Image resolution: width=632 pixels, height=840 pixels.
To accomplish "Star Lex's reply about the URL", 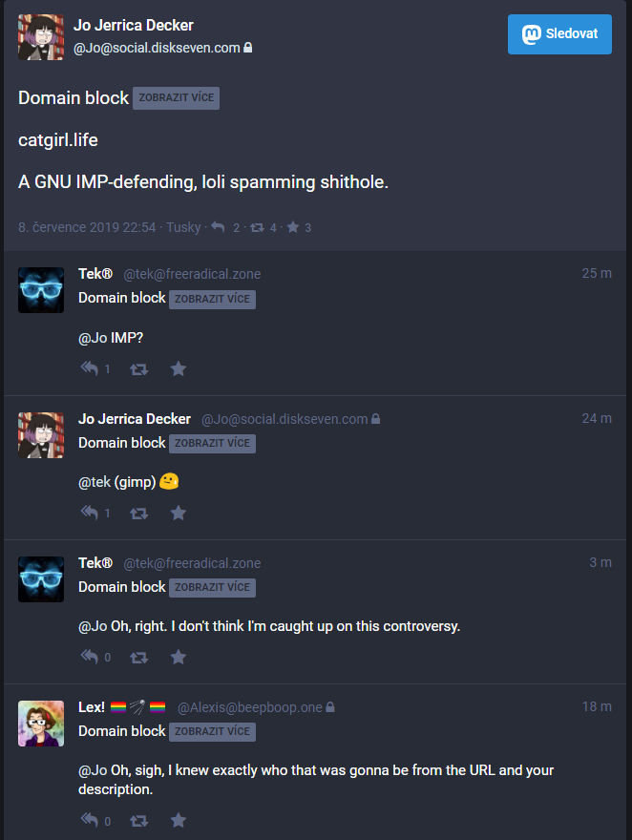I will (179, 820).
